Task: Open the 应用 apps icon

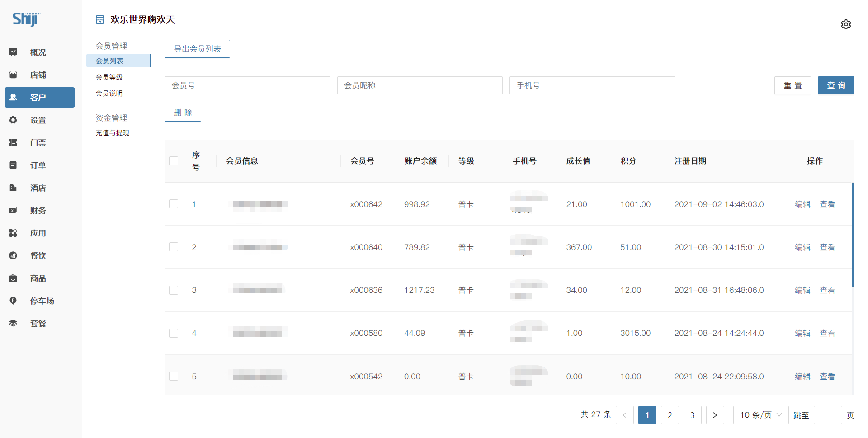Action: (13, 233)
